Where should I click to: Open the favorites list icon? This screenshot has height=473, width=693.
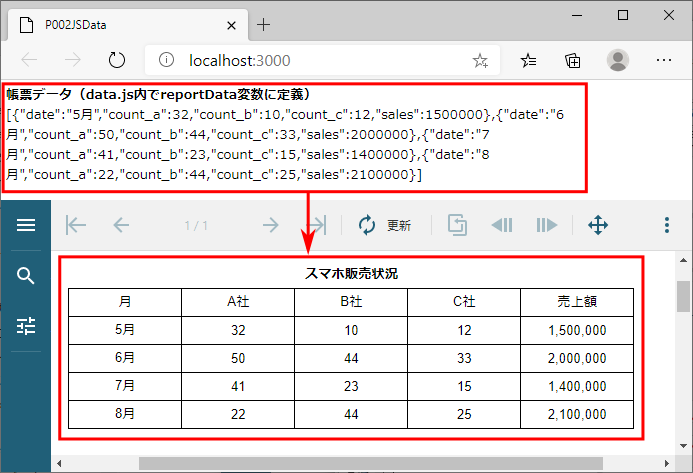click(528, 60)
